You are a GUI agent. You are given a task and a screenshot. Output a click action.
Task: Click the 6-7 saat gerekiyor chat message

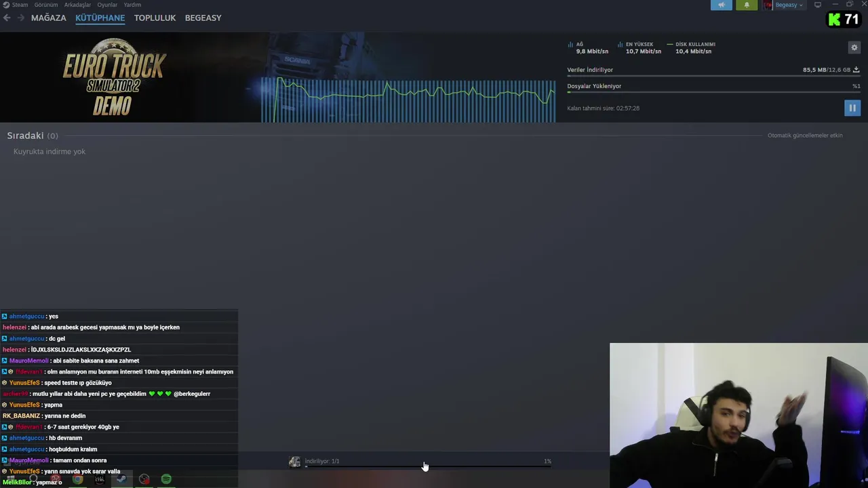pyautogui.click(x=60, y=427)
